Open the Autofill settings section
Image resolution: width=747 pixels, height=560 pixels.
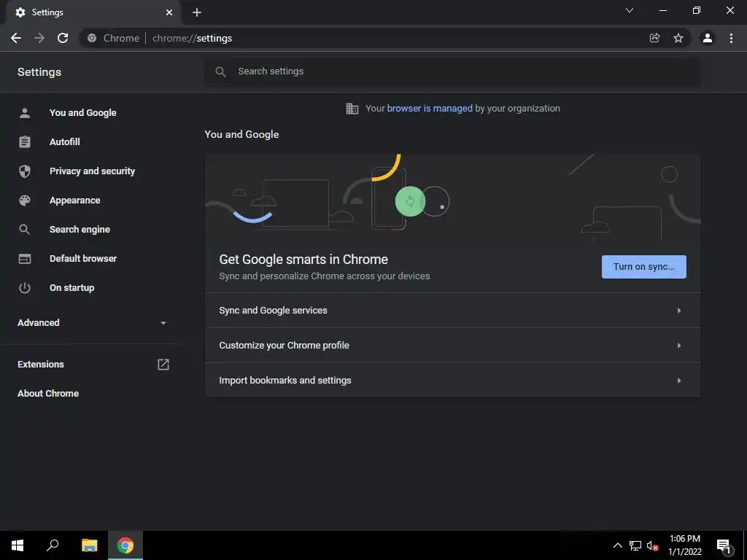coord(65,142)
